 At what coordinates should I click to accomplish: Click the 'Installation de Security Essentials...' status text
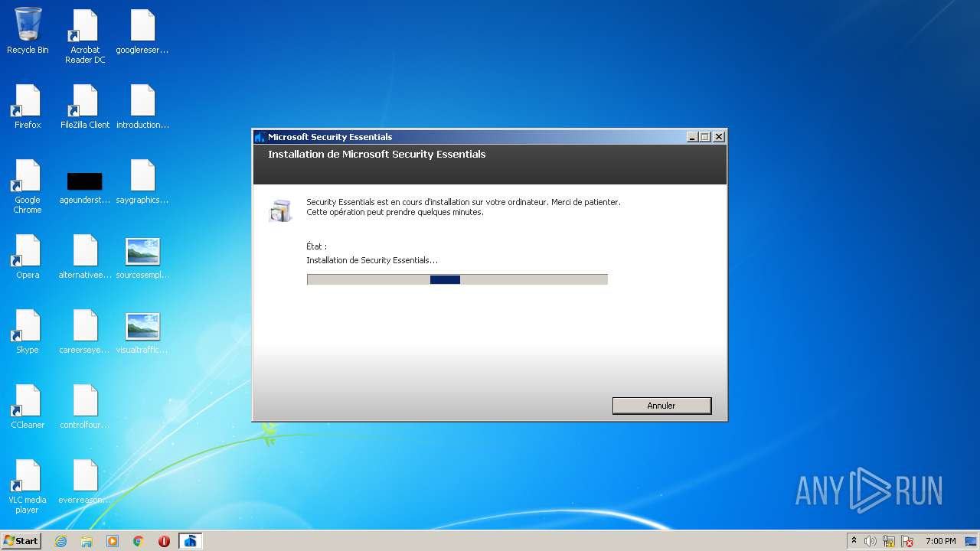372,260
